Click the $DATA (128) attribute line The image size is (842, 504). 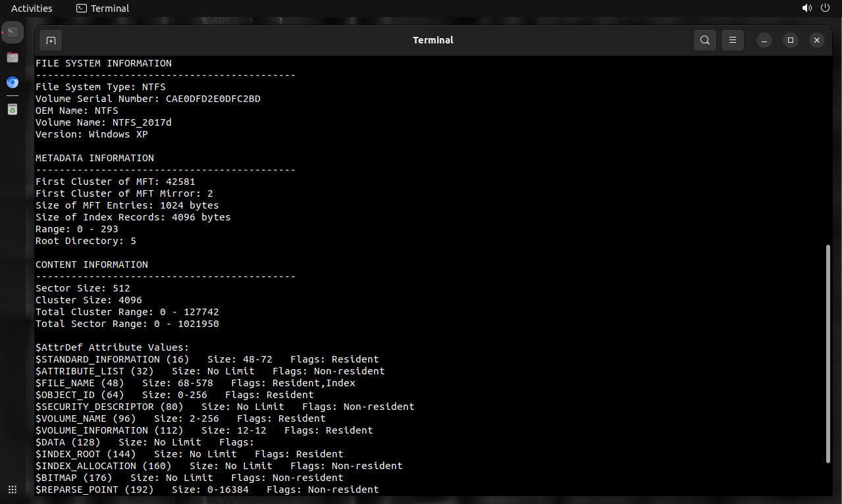(144, 442)
